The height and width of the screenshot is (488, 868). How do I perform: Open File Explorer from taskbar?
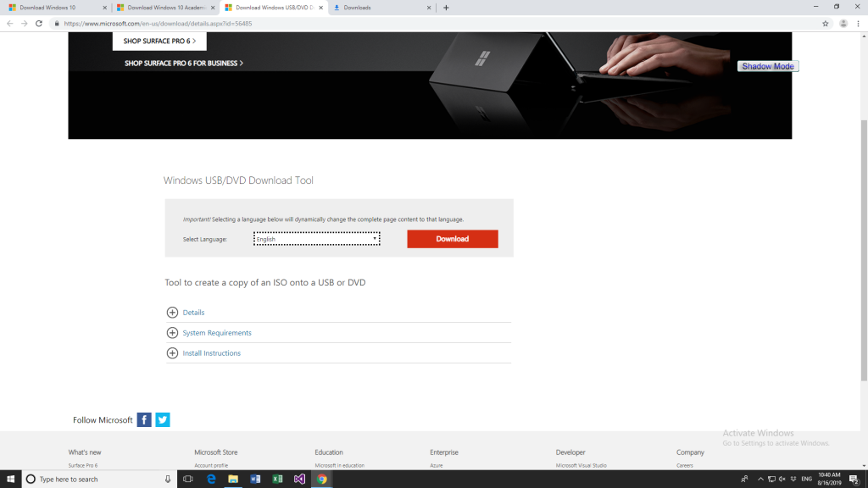(233, 480)
